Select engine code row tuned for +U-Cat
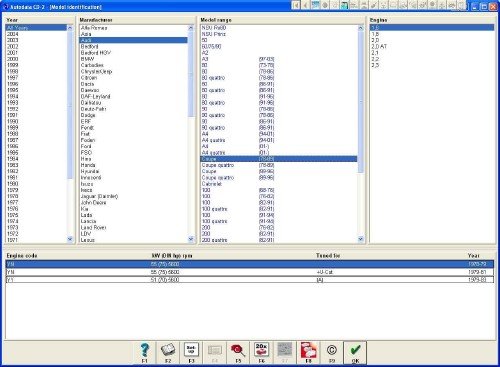 click(250, 272)
